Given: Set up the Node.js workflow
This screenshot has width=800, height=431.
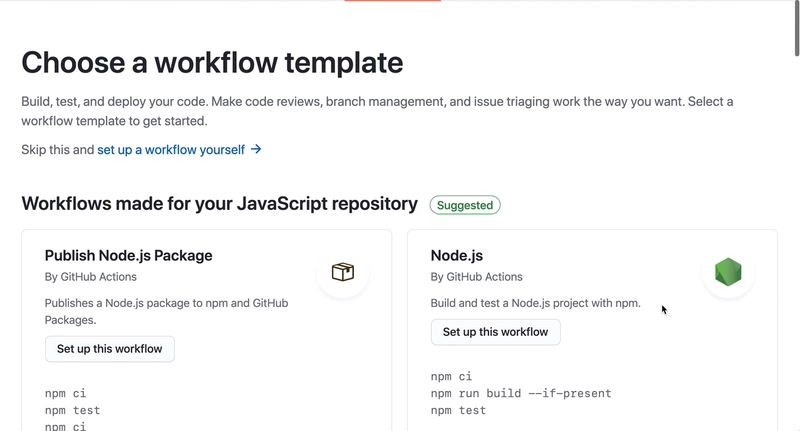Looking at the screenshot, I should 495,332.
